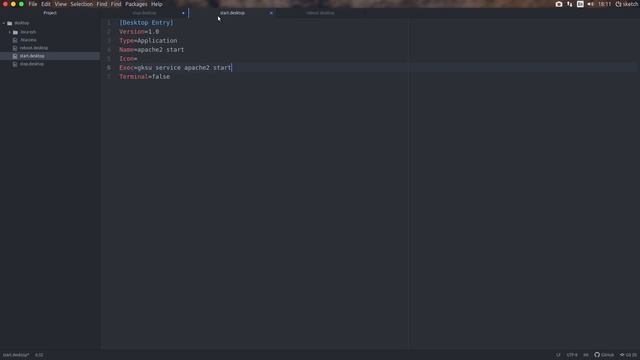
Task: Click the Type=Application line
Action: point(148,41)
